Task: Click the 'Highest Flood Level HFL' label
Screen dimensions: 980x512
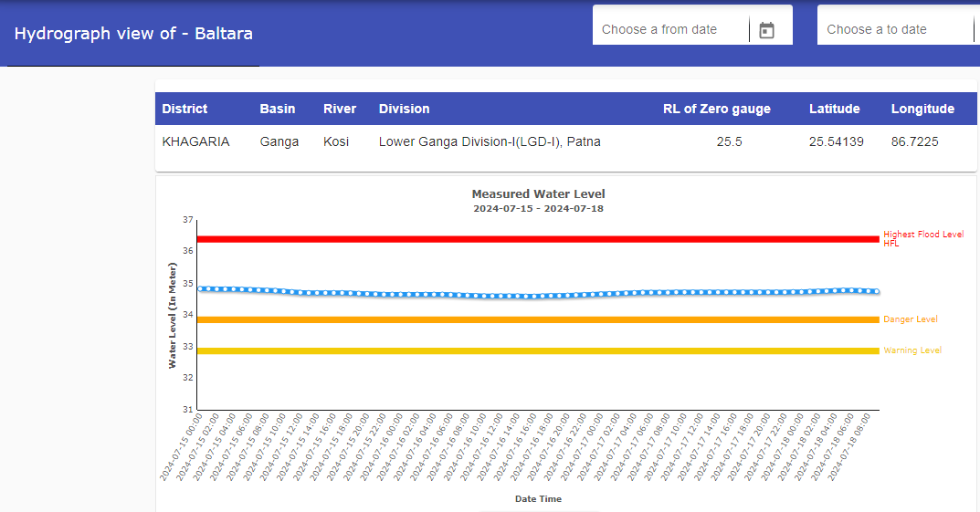Action: pyautogui.click(x=923, y=238)
